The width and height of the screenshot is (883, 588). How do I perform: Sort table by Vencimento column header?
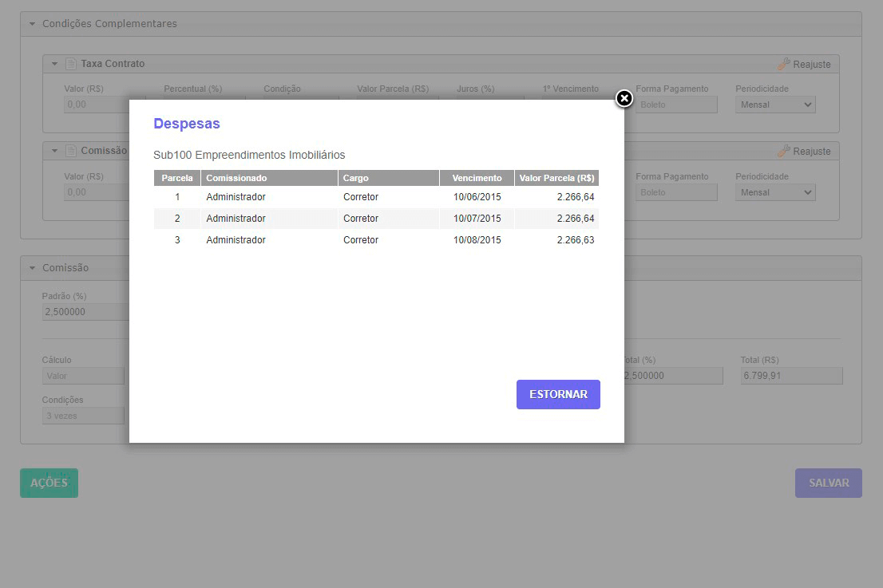pyautogui.click(x=477, y=178)
